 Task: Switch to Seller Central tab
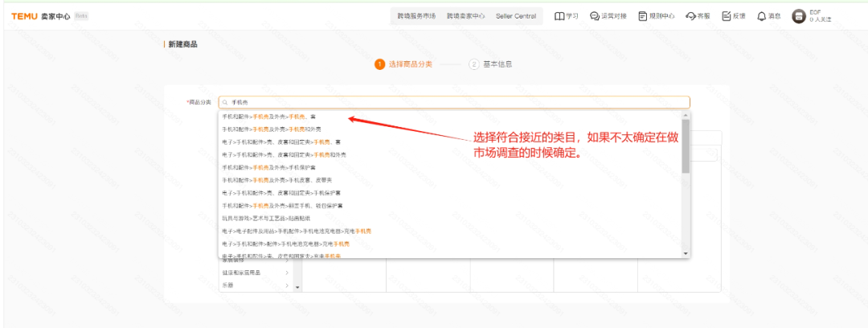tap(516, 16)
